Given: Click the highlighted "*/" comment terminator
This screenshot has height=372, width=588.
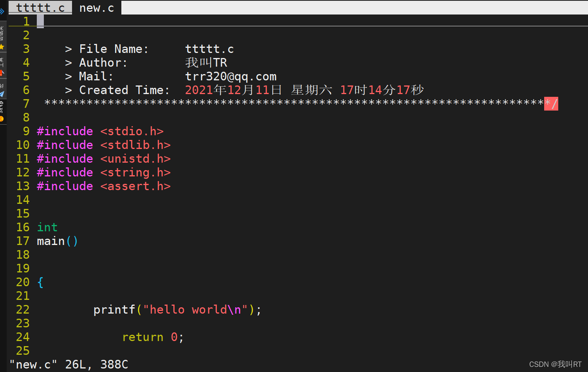Looking at the screenshot, I should [551, 104].
